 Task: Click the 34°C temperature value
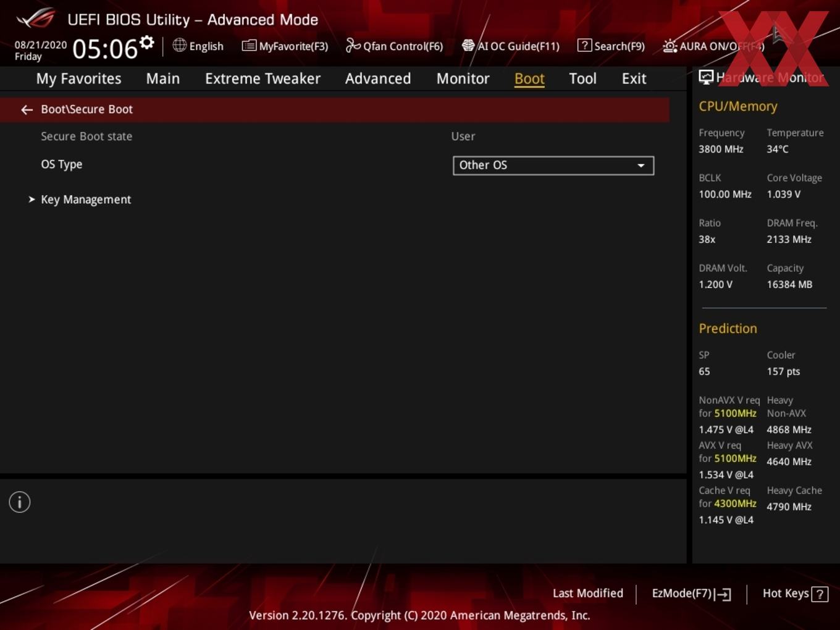click(778, 149)
